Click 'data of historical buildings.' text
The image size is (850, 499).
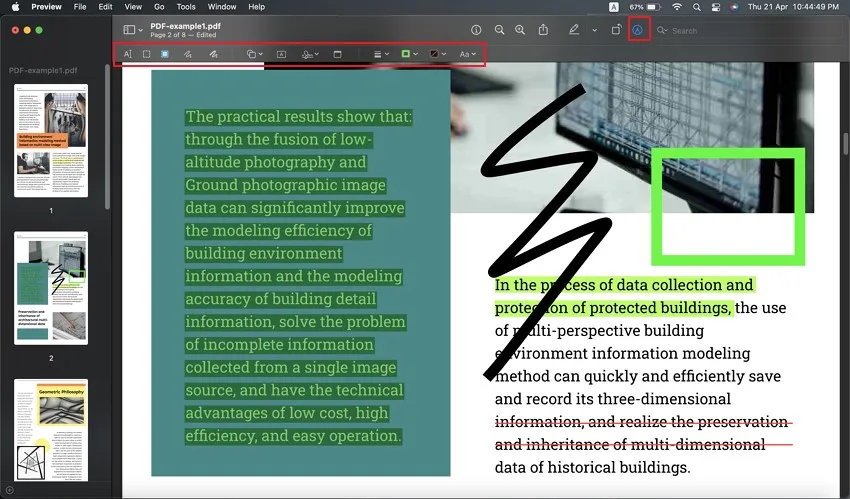point(593,467)
